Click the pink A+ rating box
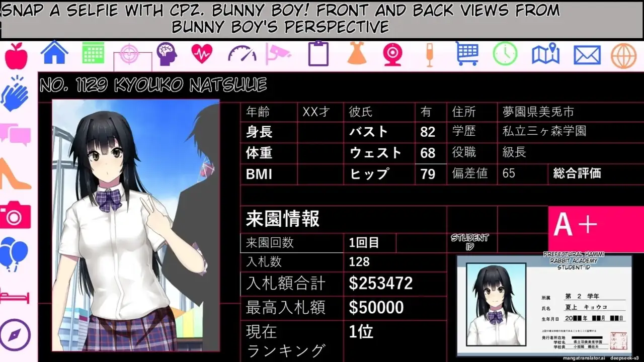Image resolution: width=644 pixels, height=362 pixels. (x=596, y=229)
